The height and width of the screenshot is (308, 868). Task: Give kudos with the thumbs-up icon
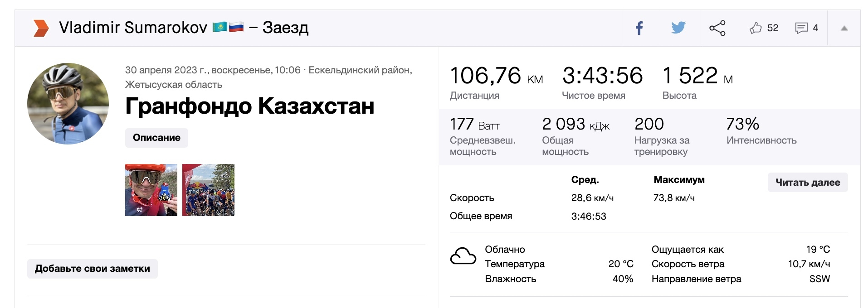756,28
